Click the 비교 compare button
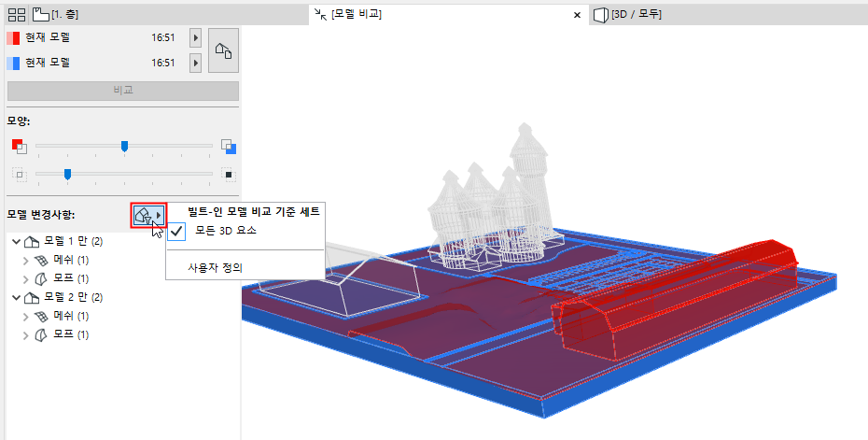This screenshot has width=868, height=440. (123, 91)
